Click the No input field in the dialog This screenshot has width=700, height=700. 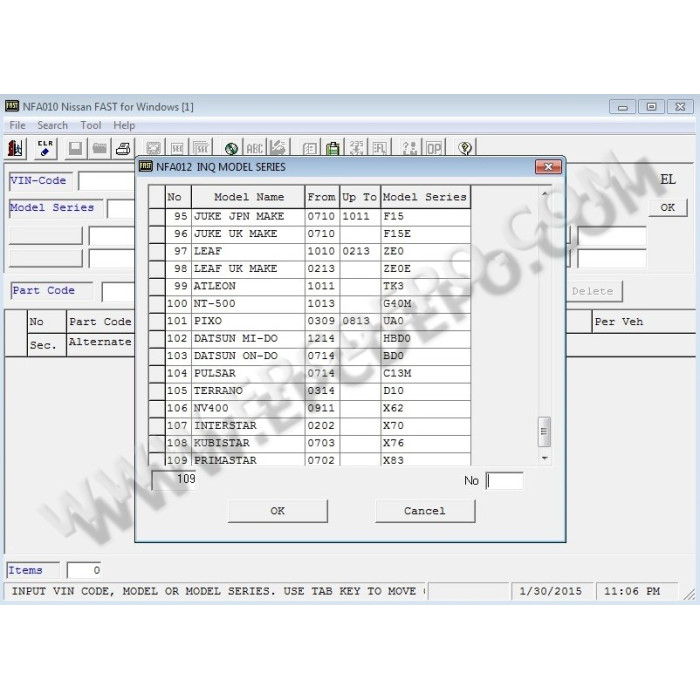pyautogui.click(x=504, y=481)
